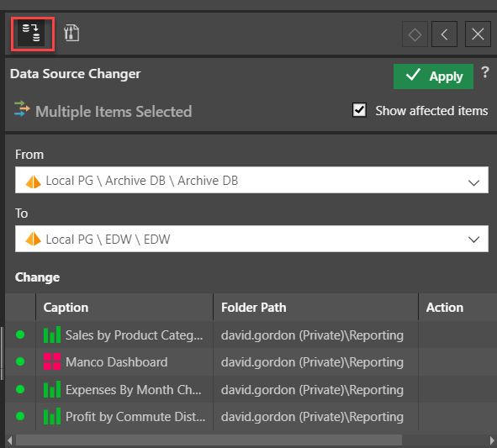Apply the data source change
This screenshot has width=497, height=448.
tap(433, 76)
